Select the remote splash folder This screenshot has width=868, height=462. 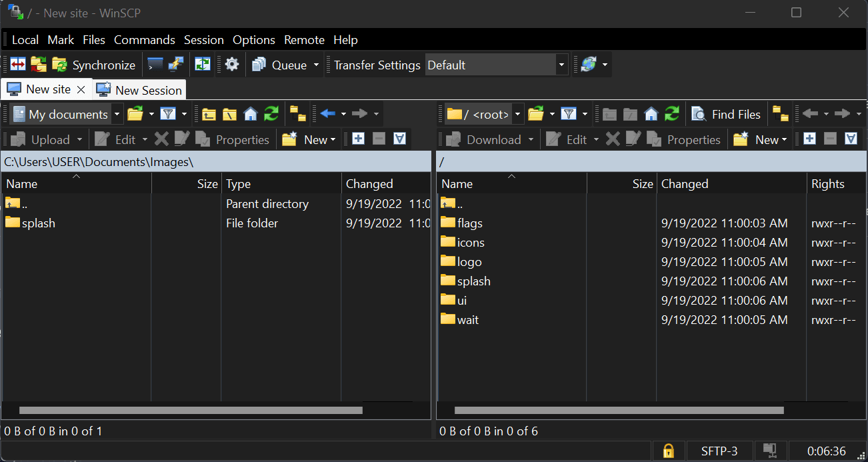tap(465, 281)
